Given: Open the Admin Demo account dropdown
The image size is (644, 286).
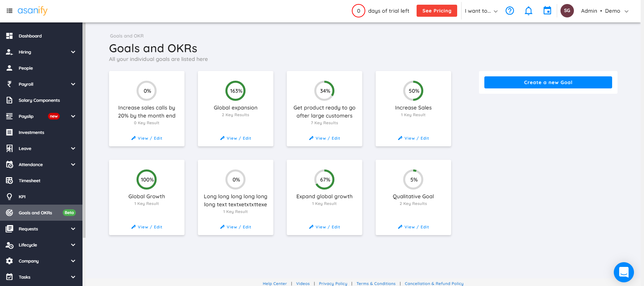Looking at the screenshot, I should pyautogui.click(x=604, y=11).
